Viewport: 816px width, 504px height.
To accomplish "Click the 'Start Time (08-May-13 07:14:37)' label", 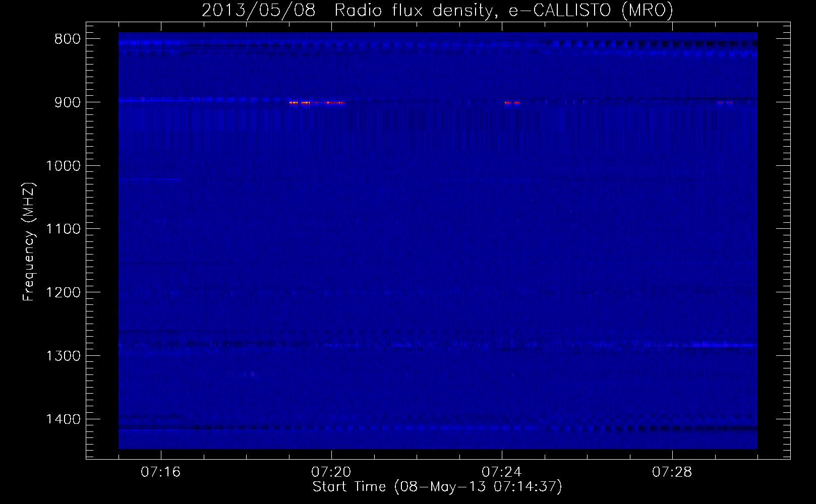I will pos(437,487).
